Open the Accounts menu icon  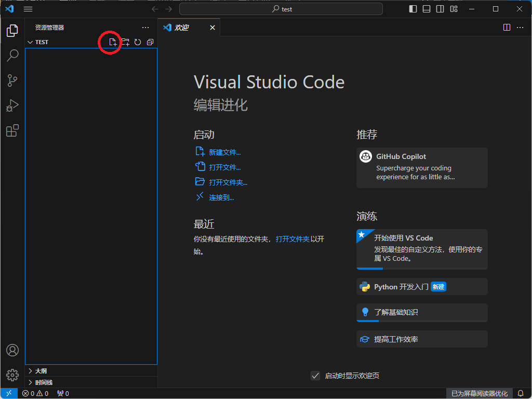click(x=12, y=350)
